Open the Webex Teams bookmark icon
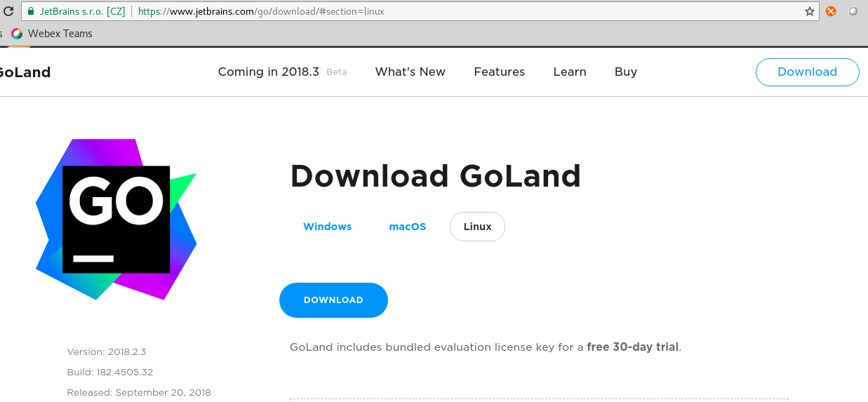This screenshot has width=868, height=402. (x=17, y=33)
